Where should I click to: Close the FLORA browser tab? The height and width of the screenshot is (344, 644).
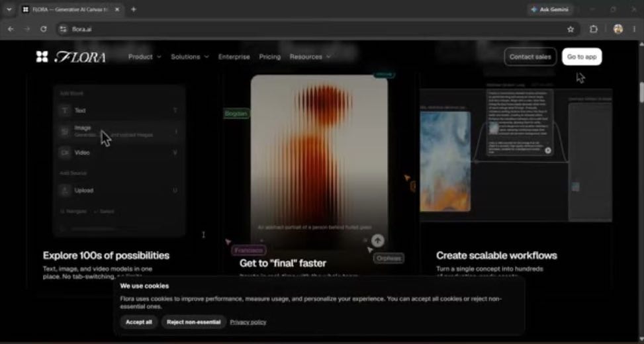[x=117, y=9]
